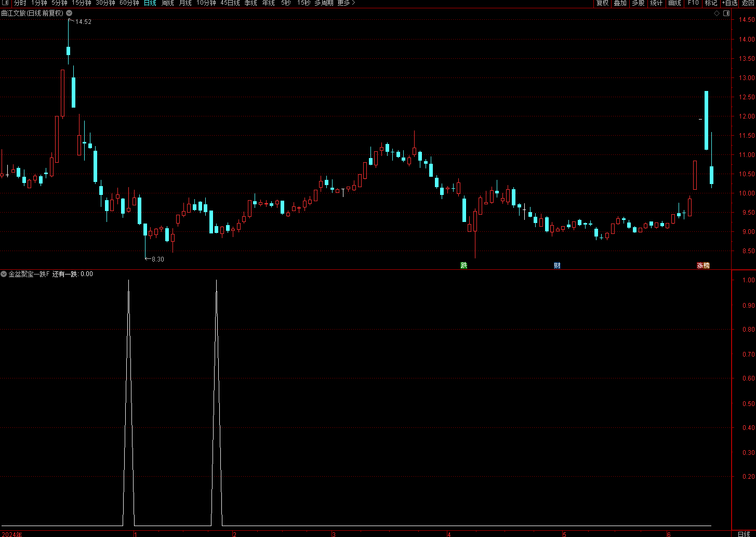
Task: Switch to 15分钟 period
Action: click(x=82, y=3)
